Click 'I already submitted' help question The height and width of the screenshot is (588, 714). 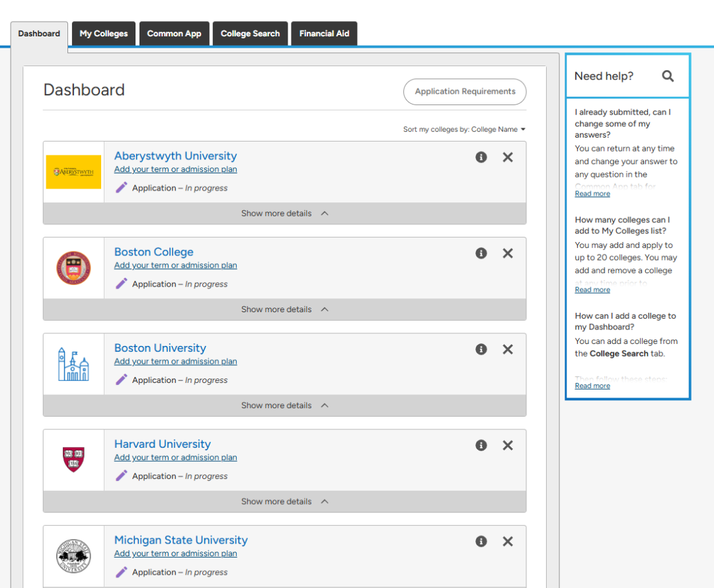pos(623,124)
